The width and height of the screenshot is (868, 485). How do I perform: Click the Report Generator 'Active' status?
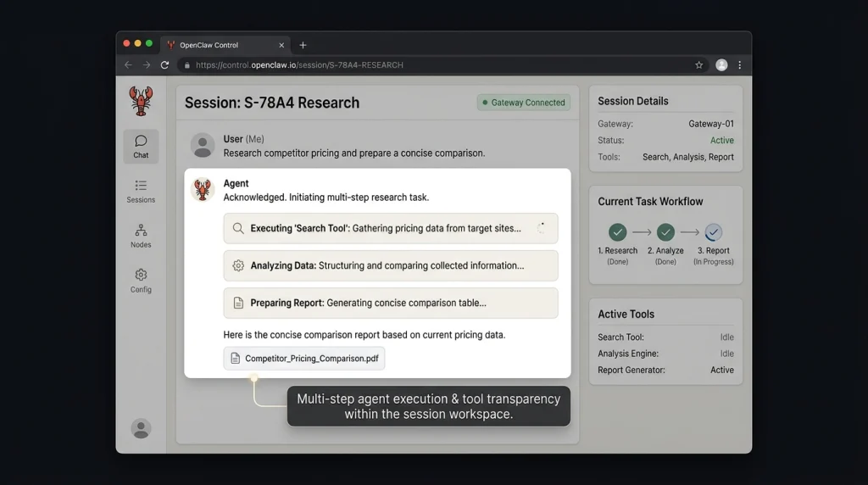(722, 370)
